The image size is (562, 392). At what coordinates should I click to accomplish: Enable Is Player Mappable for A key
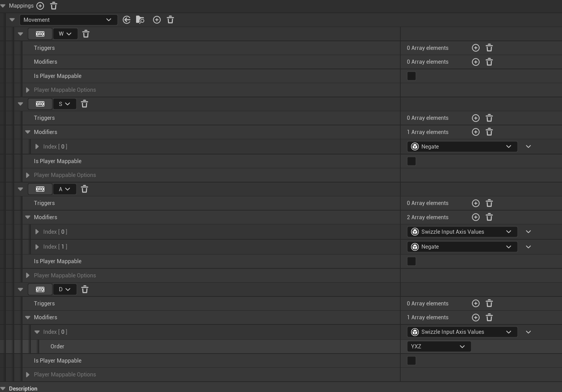click(x=411, y=261)
